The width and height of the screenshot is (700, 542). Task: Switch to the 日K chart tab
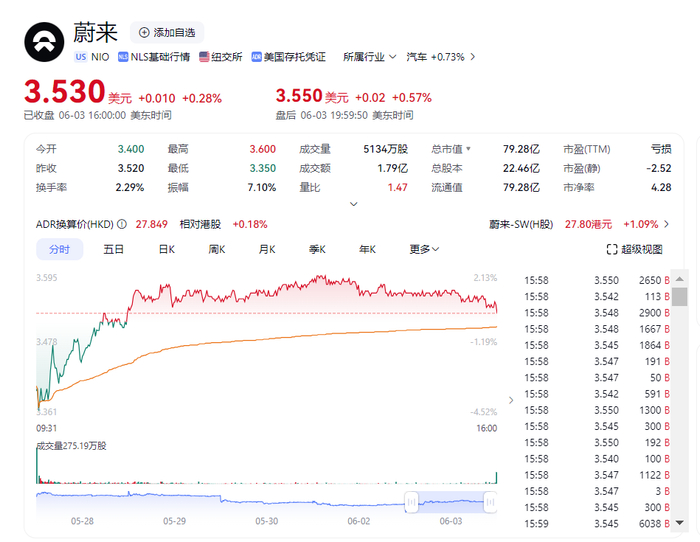[x=167, y=249]
